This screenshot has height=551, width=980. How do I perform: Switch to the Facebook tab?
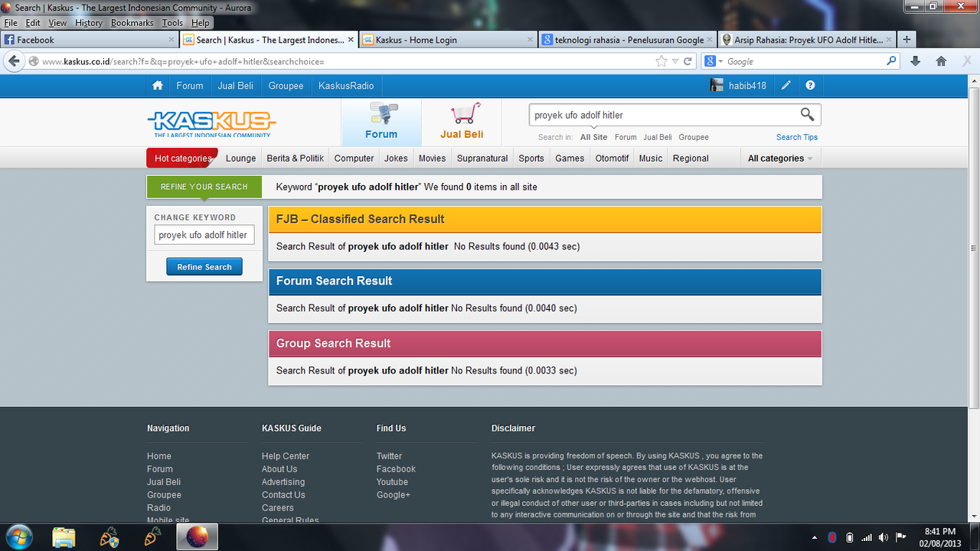pos(90,40)
